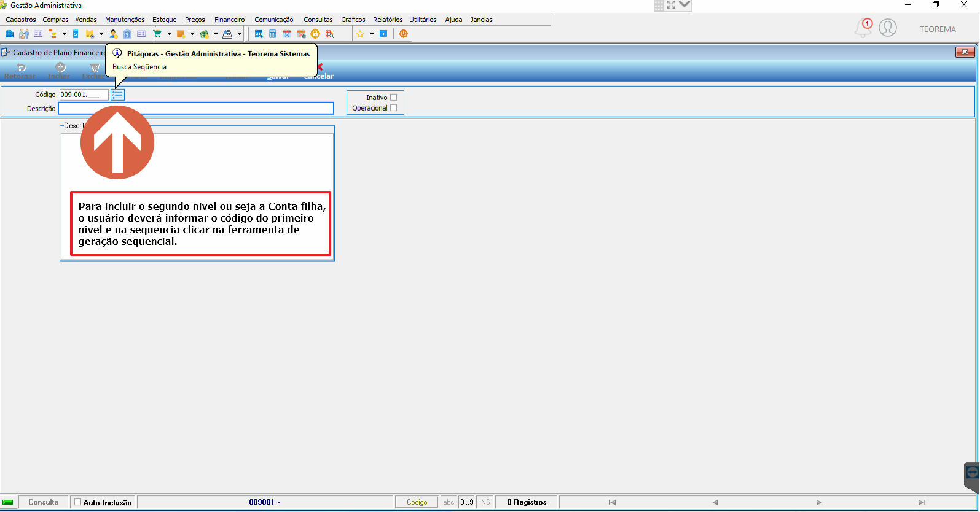The image size is (980, 512).
Task: Open the people registry toolbar icon
Action: coord(24,34)
